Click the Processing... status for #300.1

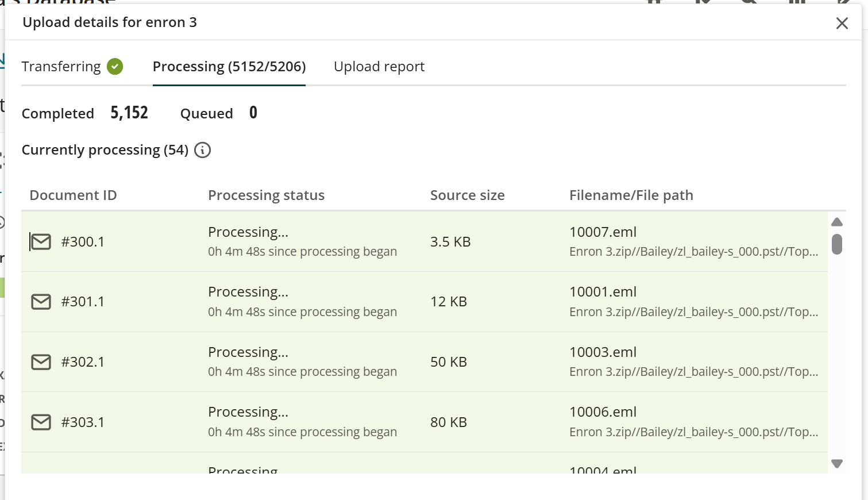[248, 232]
